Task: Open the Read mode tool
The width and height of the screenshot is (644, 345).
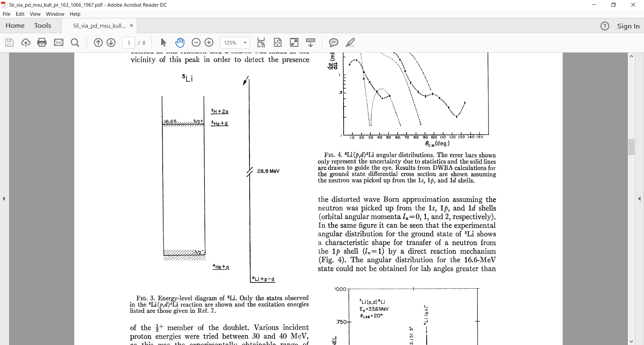Action: point(311,43)
